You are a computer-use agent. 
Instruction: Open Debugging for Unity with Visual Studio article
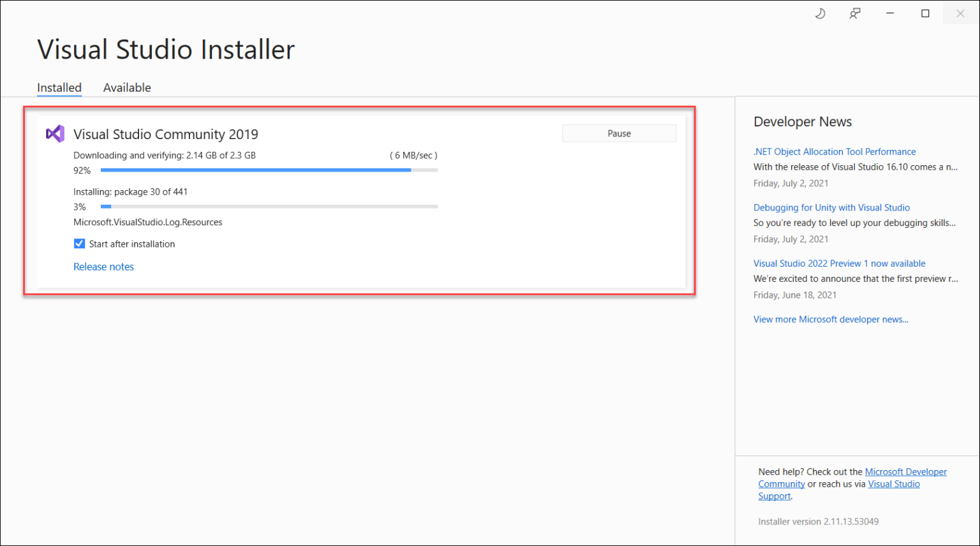(831, 207)
